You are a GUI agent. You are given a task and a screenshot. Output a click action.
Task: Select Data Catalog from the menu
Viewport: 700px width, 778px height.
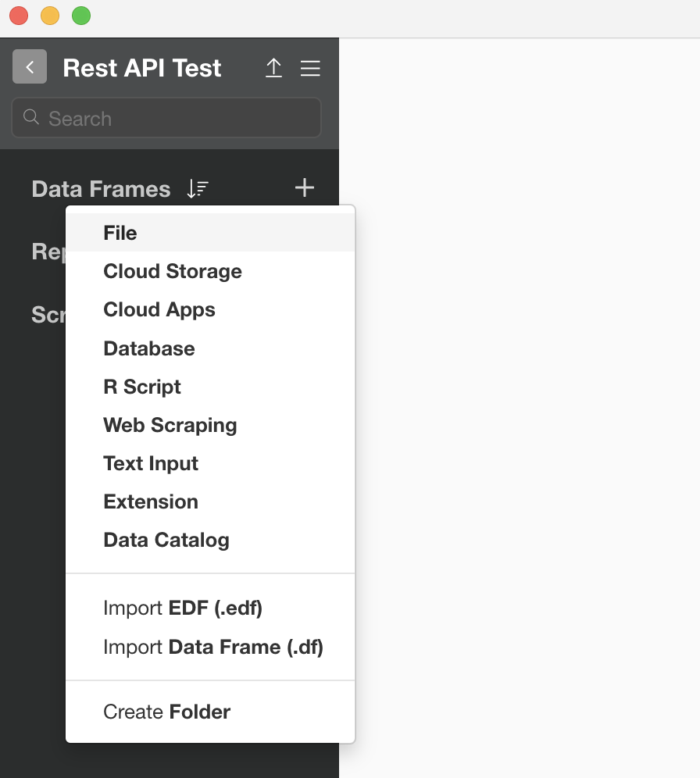tap(166, 540)
